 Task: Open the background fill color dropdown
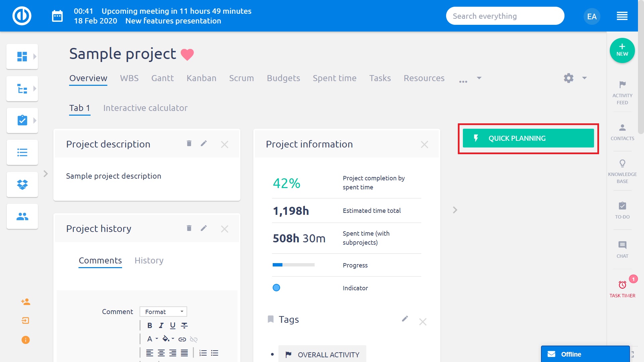click(x=168, y=339)
